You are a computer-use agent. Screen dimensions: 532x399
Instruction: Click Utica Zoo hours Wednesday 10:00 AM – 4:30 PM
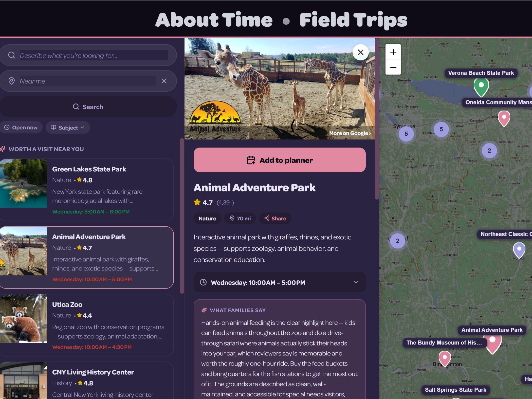tap(92, 347)
